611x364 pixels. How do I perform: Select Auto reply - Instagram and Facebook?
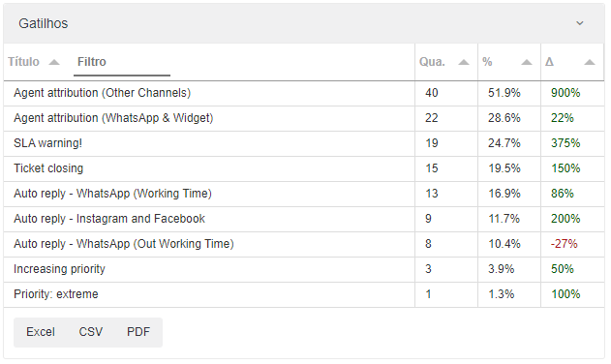coord(304,219)
